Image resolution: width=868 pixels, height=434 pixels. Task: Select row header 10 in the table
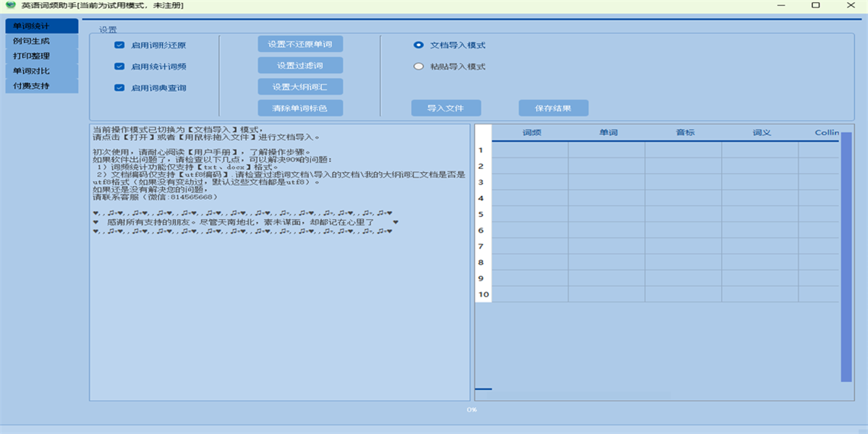tap(483, 294)
